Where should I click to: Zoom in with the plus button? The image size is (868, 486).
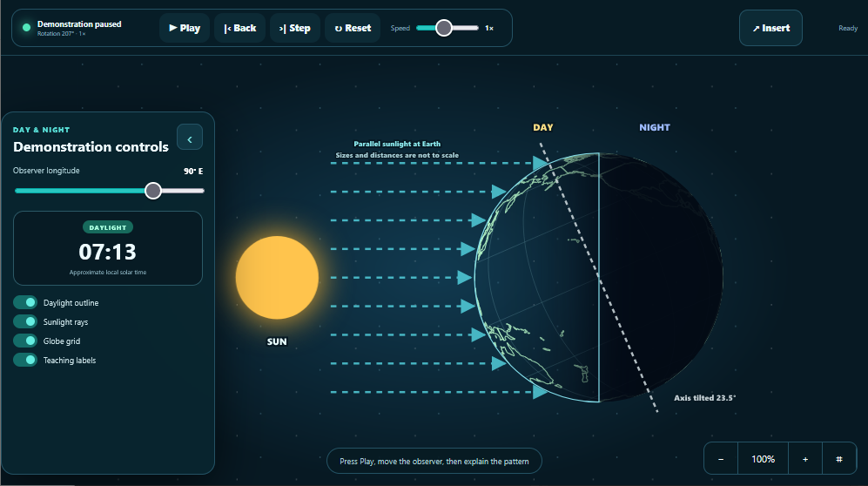coord(805,459)
